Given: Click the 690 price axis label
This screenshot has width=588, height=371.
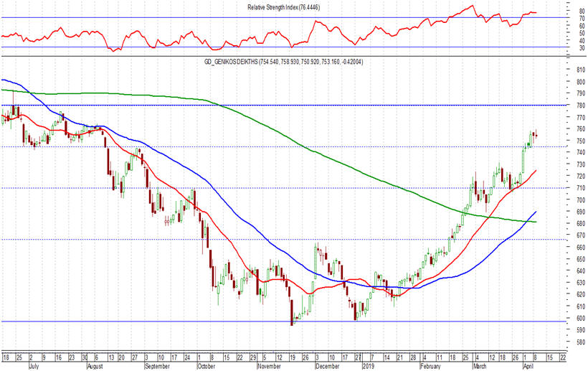Looking at the screenshot, I should pyautogui.click(x=581, y=212).
